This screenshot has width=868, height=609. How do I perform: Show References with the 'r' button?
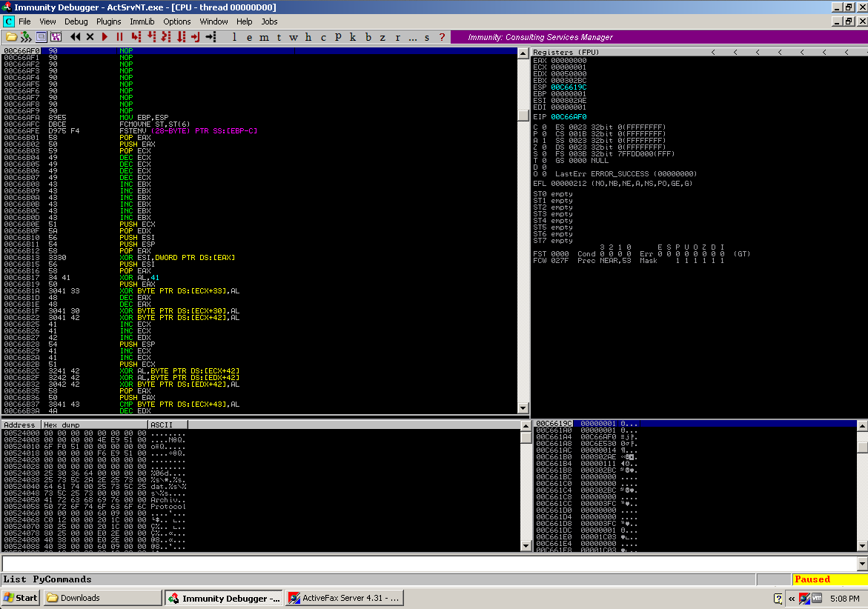pos(397,37)
